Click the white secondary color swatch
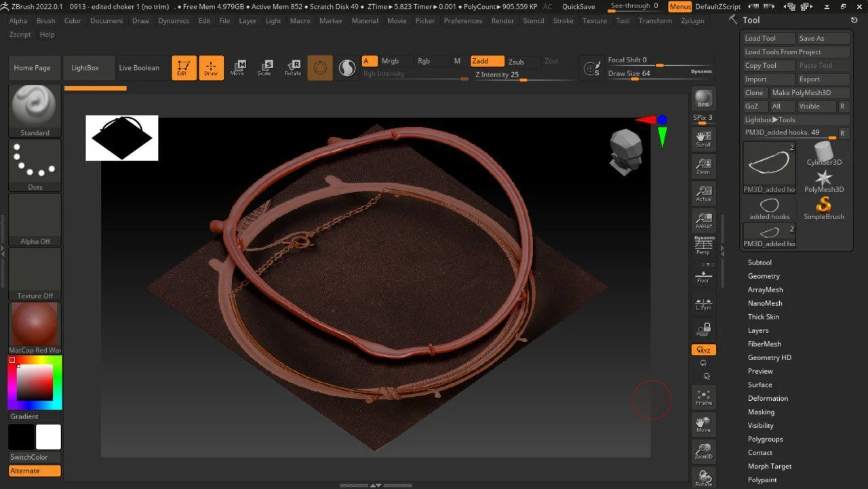868x489 pixels. pyautogui.click(x=48, y=437)
